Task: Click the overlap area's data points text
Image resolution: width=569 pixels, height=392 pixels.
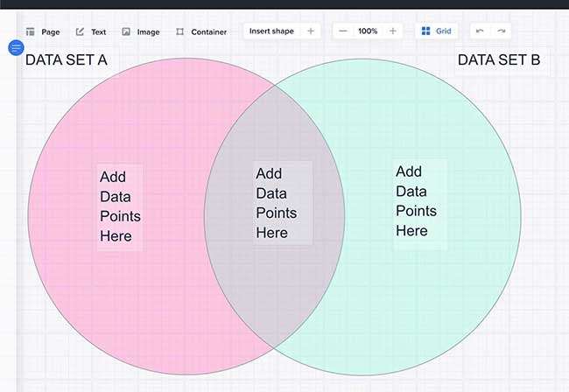Action: 276,203
